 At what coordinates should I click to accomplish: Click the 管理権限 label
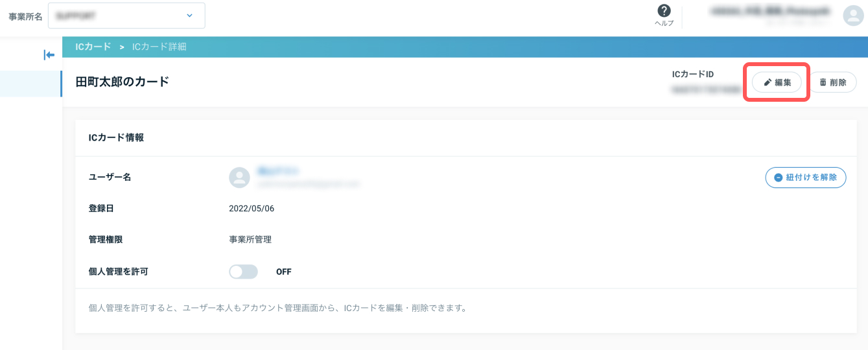[106, 239]
